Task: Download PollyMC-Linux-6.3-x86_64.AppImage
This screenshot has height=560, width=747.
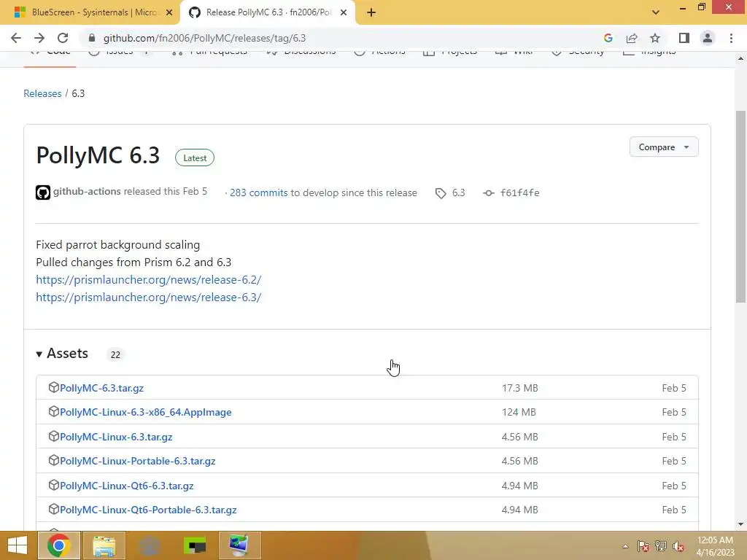Action: pyautogui.click(x=146, y=413)
